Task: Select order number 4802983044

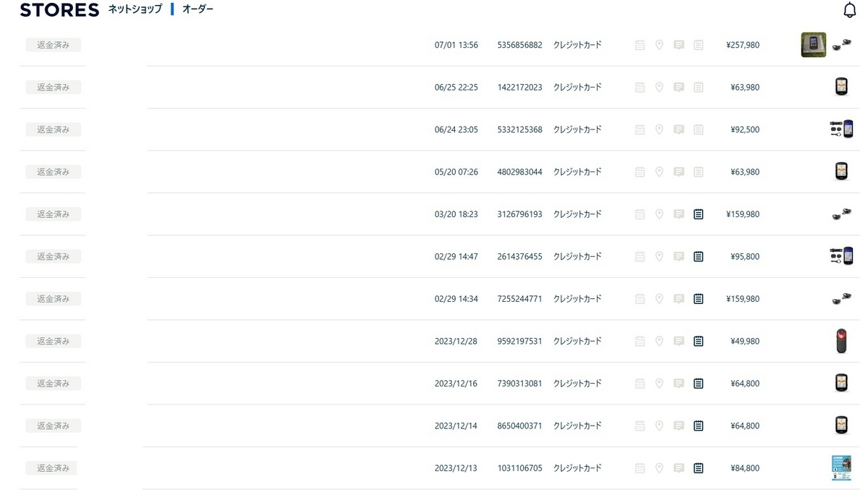Action: coord(519,172)
